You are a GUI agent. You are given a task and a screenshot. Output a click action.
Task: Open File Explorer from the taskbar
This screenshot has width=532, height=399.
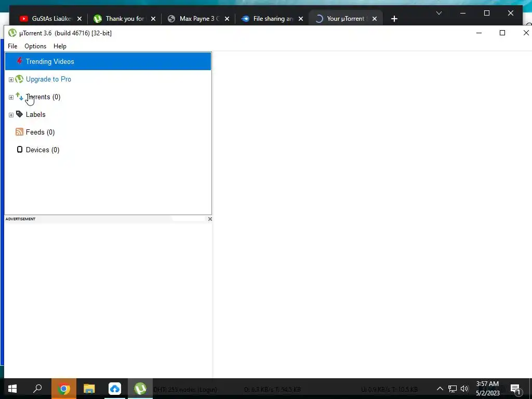coord(89,389)
